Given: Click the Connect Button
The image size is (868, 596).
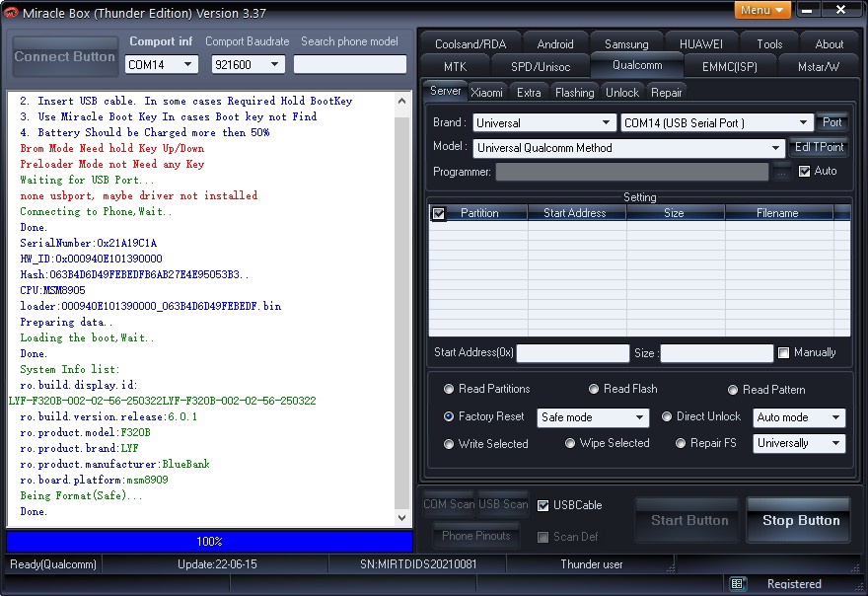Looking at the screenshot, I should point(65,56).
